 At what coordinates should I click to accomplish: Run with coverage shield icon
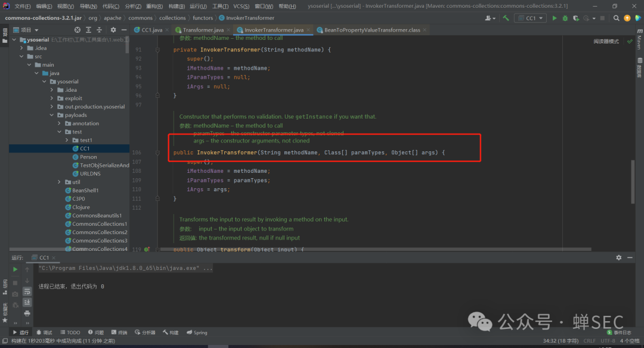point(575,18)
